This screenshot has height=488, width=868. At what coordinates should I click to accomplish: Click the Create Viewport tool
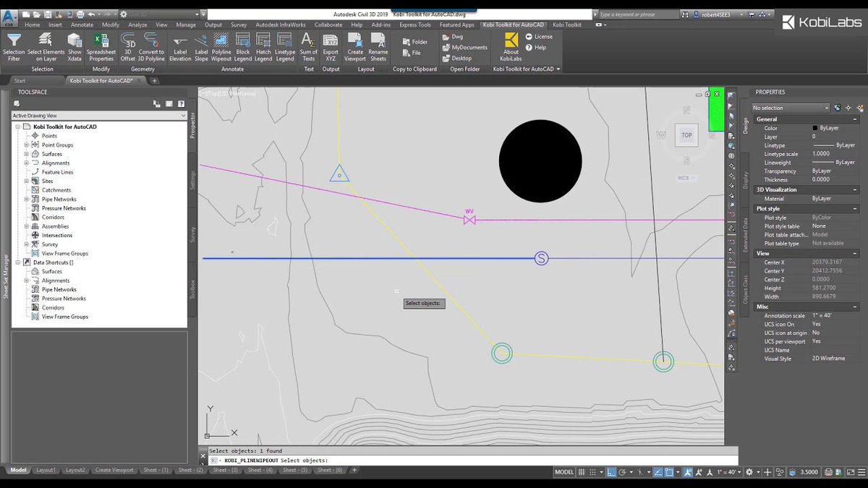355,47
